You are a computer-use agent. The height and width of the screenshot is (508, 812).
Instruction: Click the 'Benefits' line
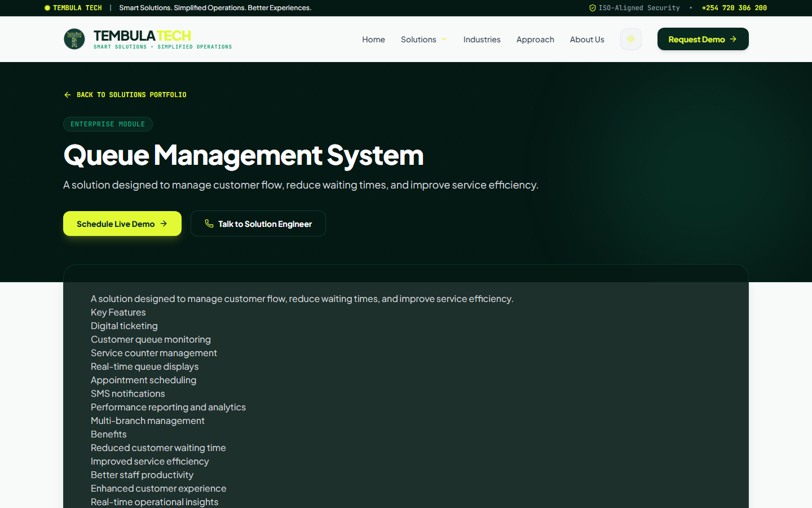(109, 434)
